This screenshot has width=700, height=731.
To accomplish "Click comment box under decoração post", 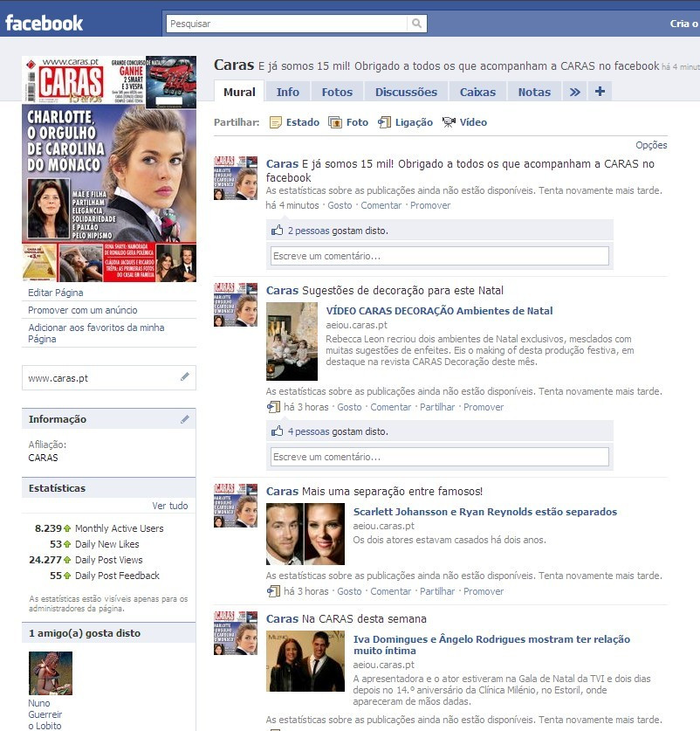I will click(x=440, y=457).
